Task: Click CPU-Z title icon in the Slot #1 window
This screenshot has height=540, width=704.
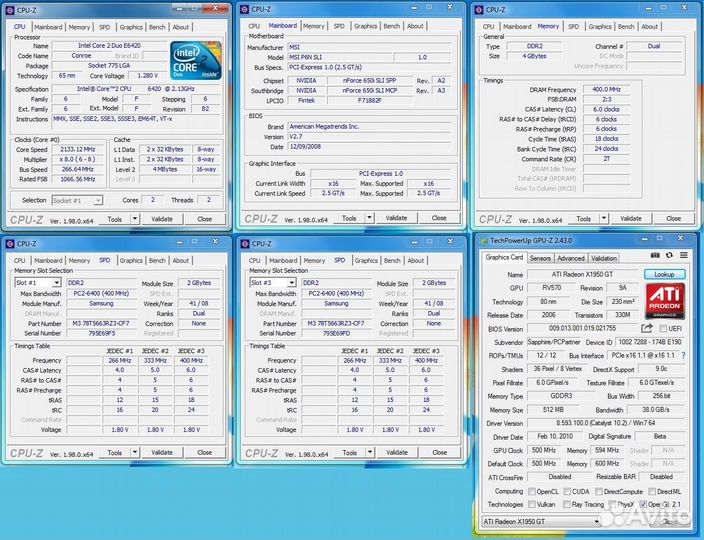Action: [10, 244]
